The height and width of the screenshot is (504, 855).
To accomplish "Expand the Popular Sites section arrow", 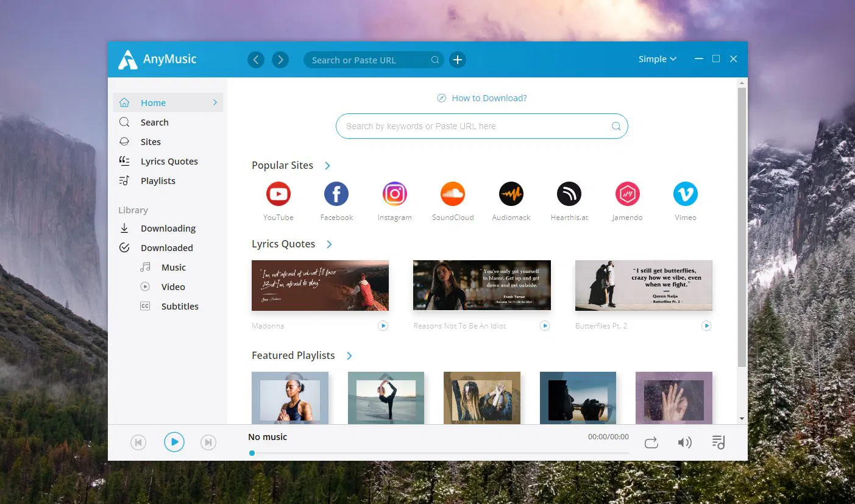I will click(x=328, y=166).
